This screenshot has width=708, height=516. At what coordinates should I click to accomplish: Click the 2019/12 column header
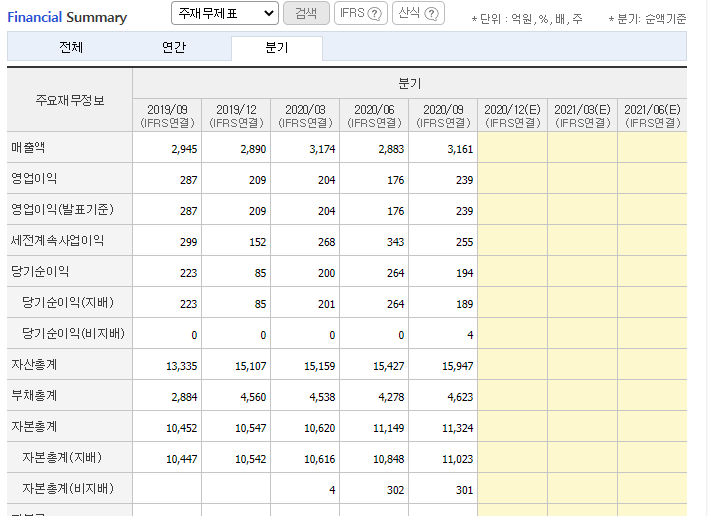click(236, 116)
